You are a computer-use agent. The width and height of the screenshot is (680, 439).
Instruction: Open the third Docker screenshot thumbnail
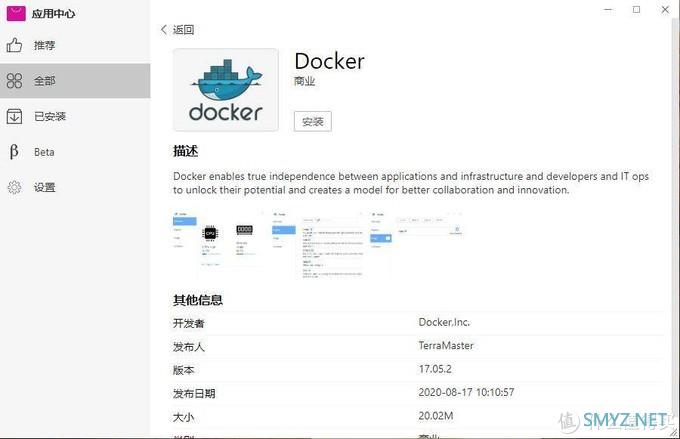click(x=416, y=245)
